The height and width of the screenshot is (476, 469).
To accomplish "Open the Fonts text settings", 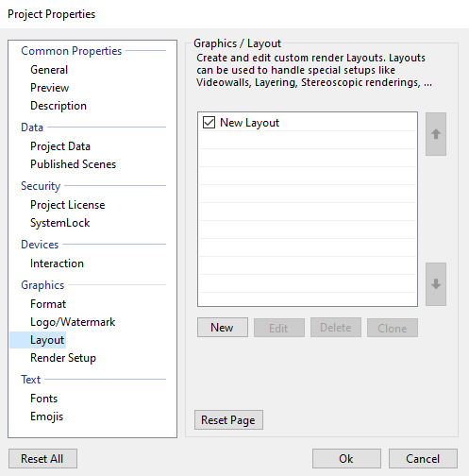I will (44, 399).
